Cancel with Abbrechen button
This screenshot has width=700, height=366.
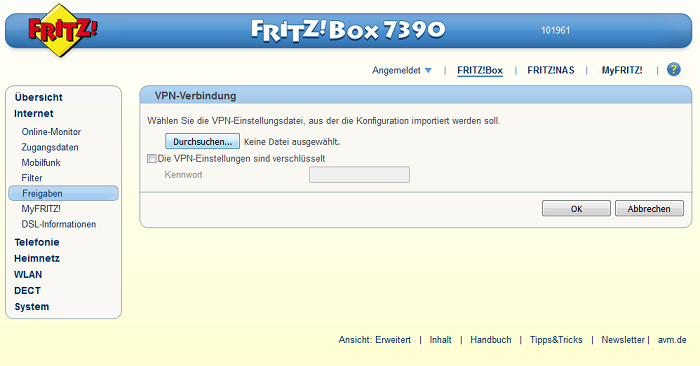pos(649,208)
